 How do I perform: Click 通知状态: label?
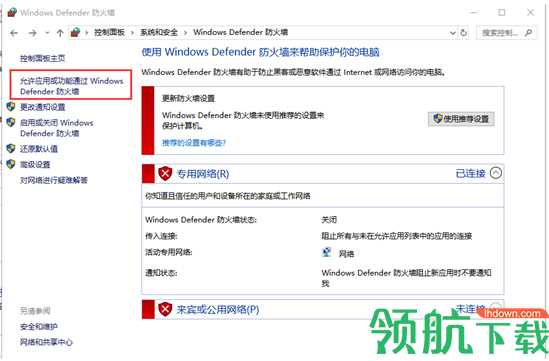161,273
